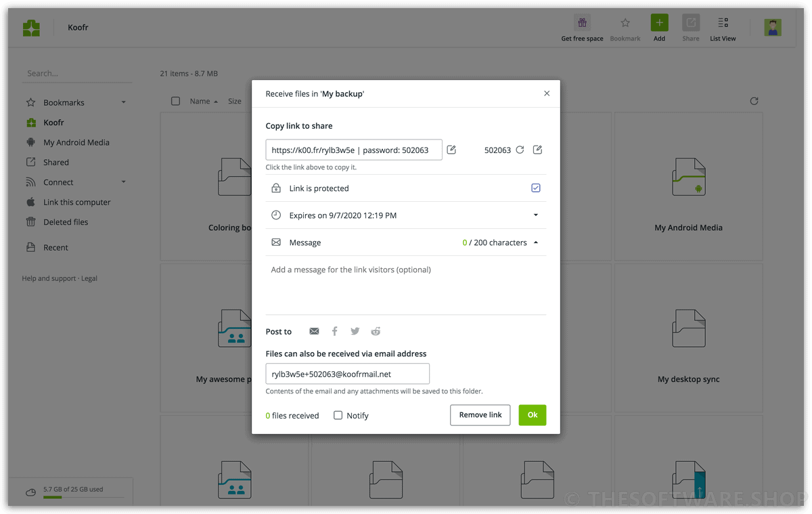812x514 pixels.
Task: Click the 21 items - 8.7 MB text
Action: (x=189, y=73)
